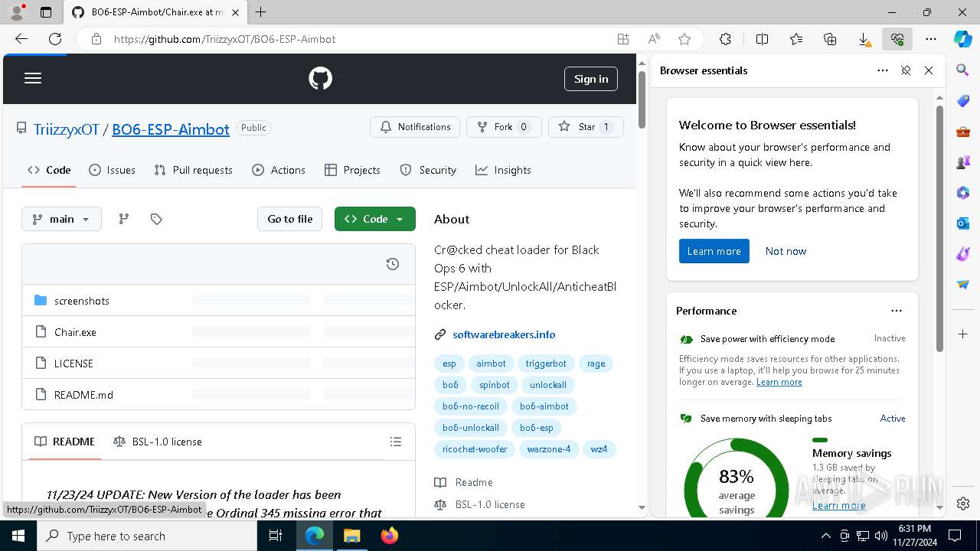Viewport: 980px width, 551px height.
Task: Unpin Browser essentials pane
Action: pyautogui.click(x=906, y=70)
